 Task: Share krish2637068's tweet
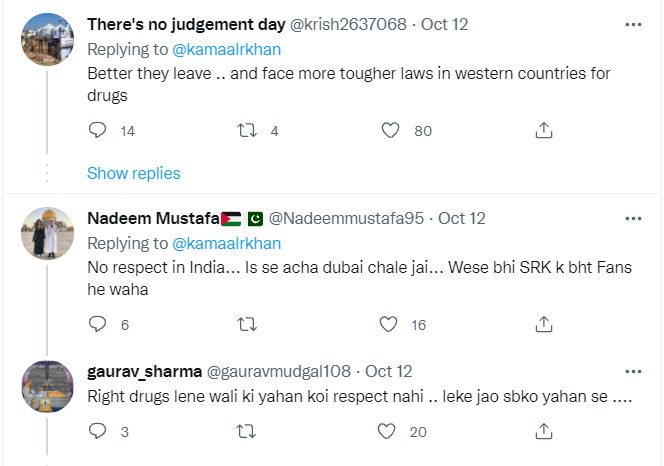click(543, 130)
